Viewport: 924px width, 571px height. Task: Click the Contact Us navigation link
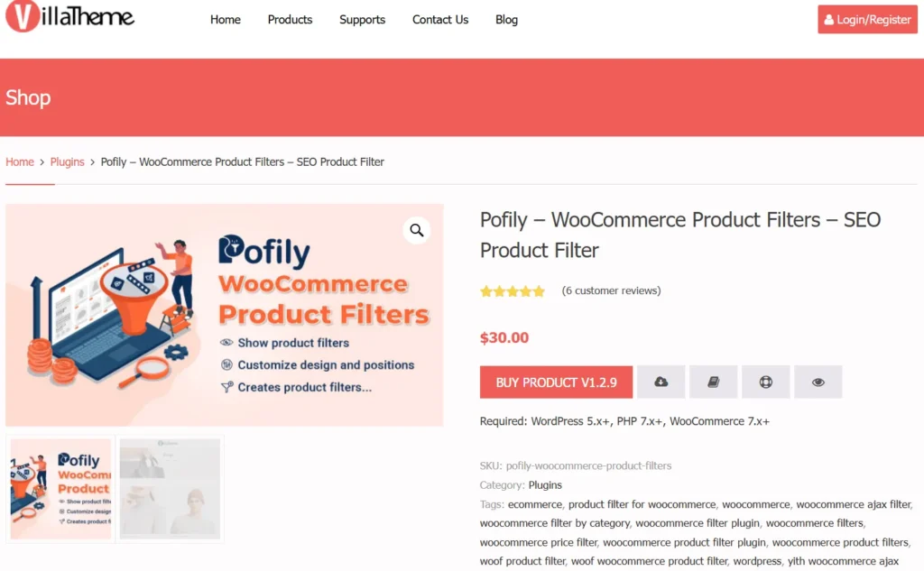coord(439,19)
